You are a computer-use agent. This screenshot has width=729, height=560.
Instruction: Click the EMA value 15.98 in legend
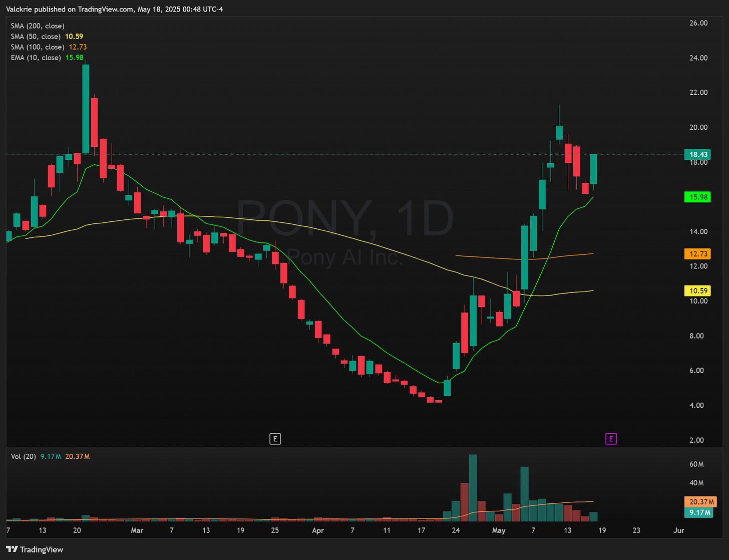pos(75,58)
